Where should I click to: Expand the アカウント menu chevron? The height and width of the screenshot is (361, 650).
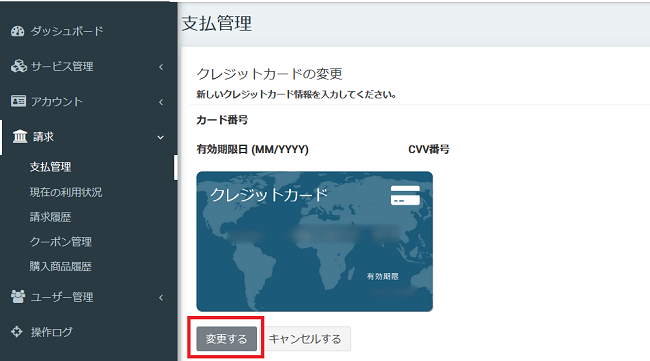(161, 102)
